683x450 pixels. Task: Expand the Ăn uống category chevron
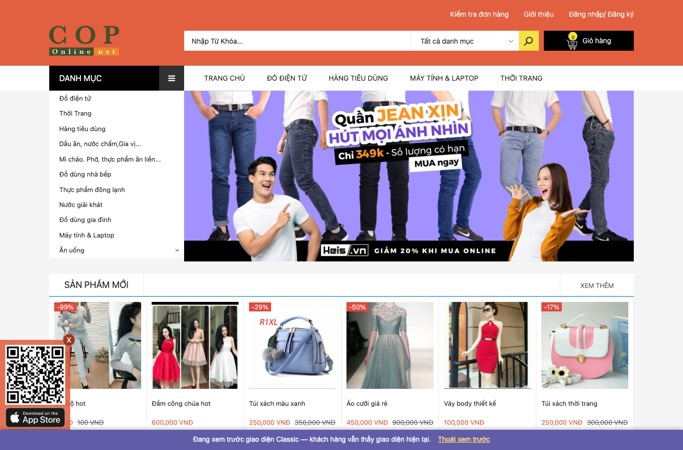(x=177, y=250)
